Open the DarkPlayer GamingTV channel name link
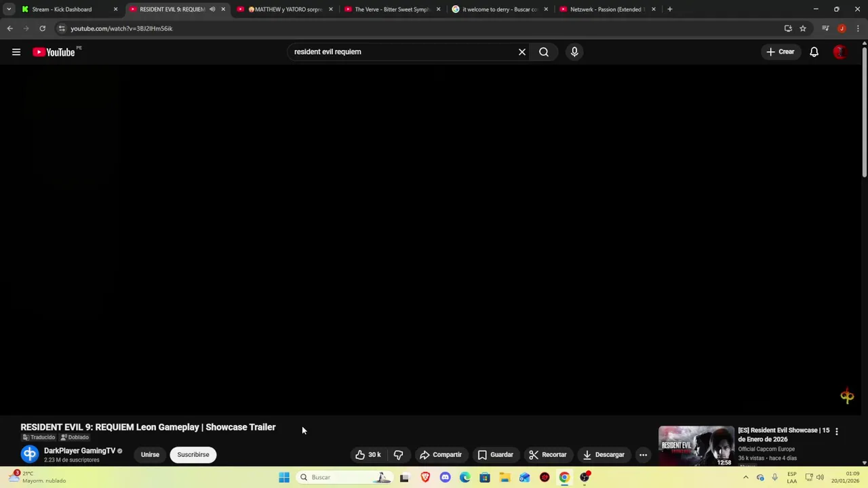 (79, 451)
